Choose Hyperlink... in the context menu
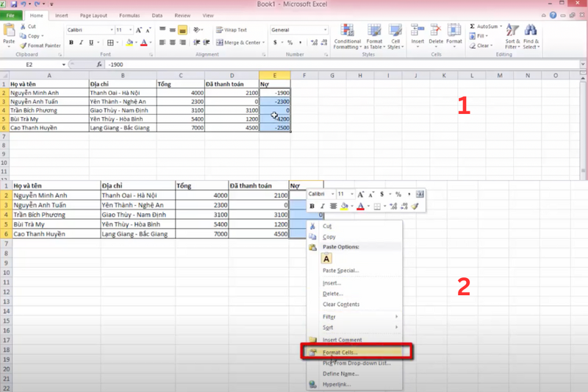This screenshot has height=392, width=588. point(354,384)
